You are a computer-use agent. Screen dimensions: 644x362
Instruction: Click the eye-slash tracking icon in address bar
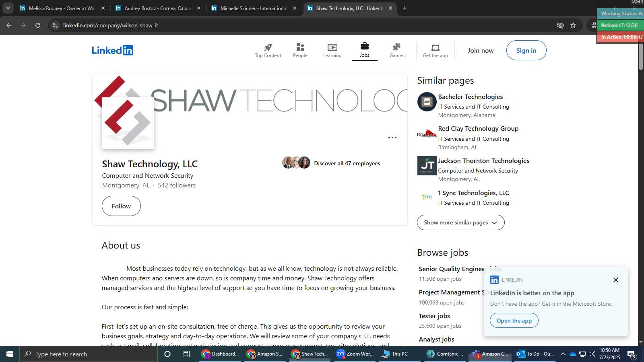click(x=560, y=25)
